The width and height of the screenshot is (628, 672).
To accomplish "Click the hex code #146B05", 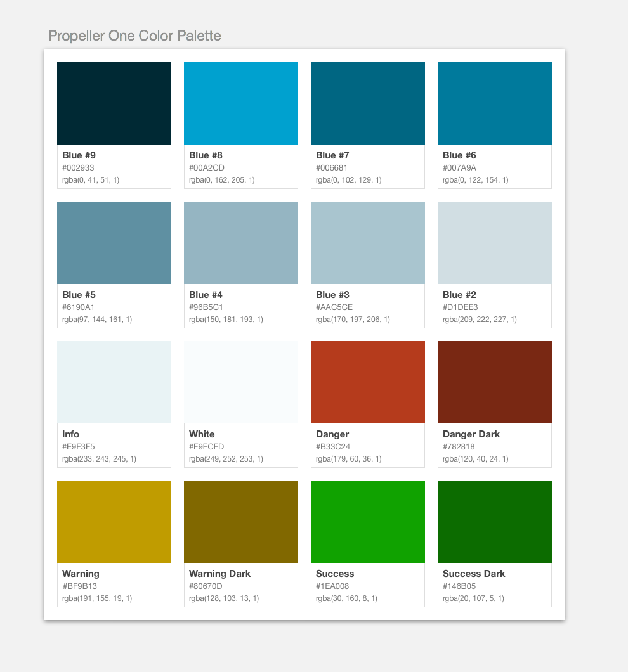I will click(459, 586).
